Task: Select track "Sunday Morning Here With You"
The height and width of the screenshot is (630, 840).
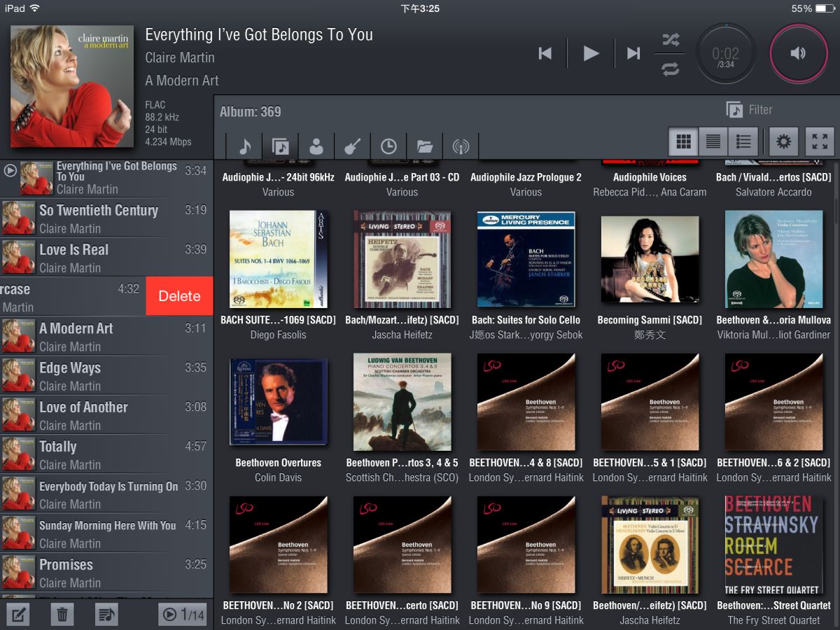Action: pyautogui.click(x=106, y=533)
